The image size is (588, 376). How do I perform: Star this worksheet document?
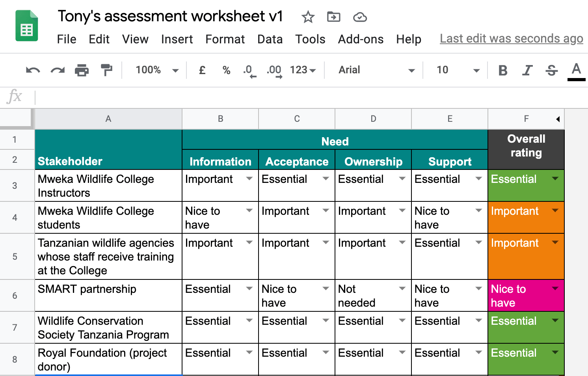click(x=308, y=17)
